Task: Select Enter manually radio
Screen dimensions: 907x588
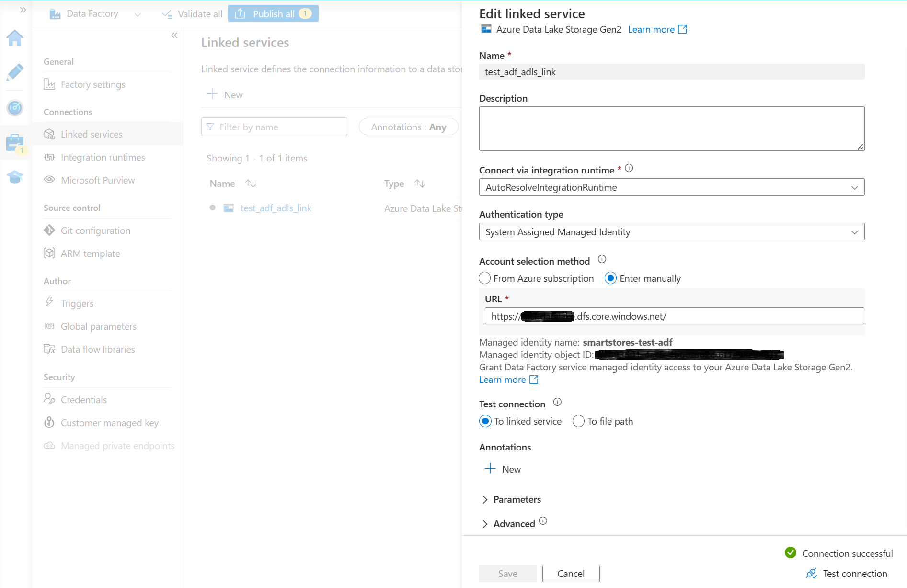Action: tap(610, 278)
